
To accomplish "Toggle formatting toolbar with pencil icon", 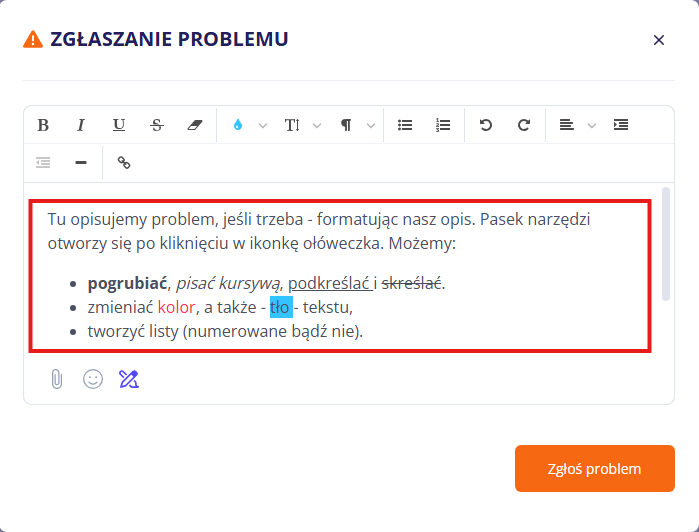I will [x=129, y=379].
